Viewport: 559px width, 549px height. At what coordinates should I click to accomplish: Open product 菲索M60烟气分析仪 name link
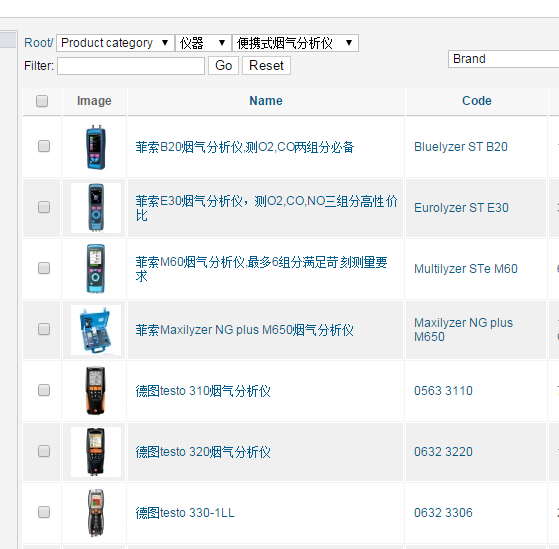pyautogui.click(x=261, y=269)
